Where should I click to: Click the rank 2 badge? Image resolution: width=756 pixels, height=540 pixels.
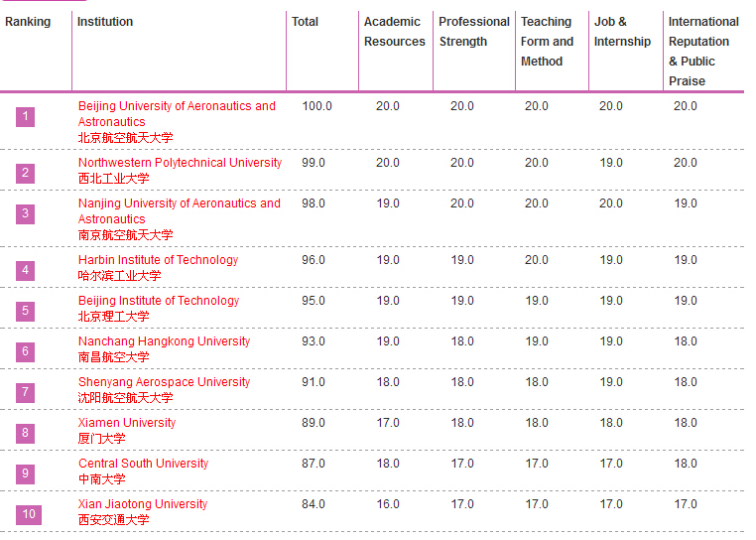pyautogui.click(x=25, y=174)
